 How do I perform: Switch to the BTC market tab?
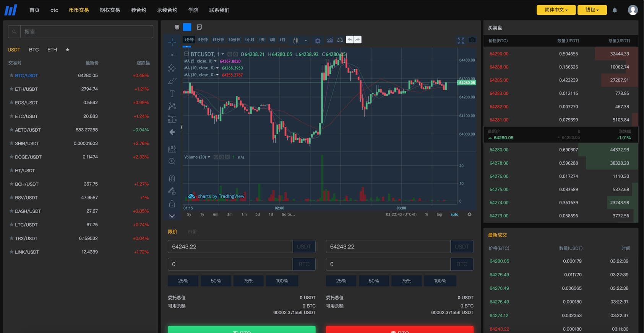point(34,50)
